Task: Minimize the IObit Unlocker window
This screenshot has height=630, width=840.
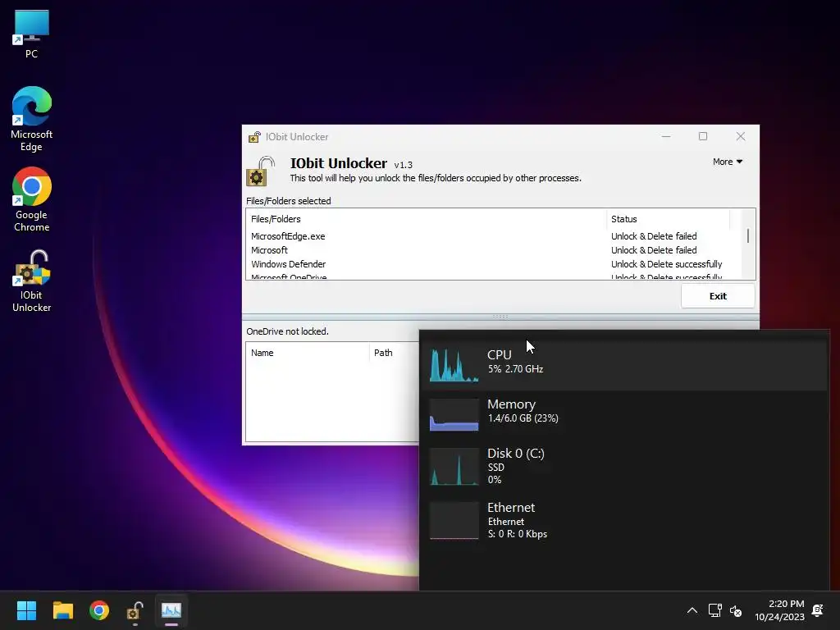Action: click(x=666, y=137)
